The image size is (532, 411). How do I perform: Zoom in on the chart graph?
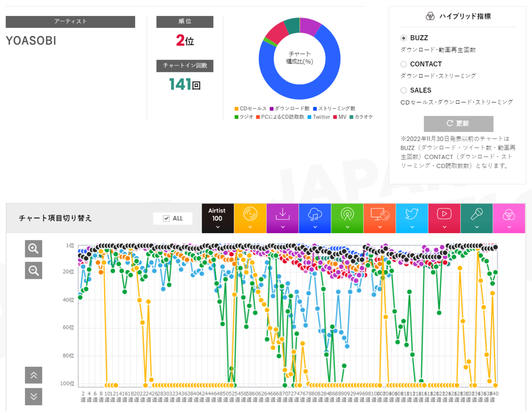(x=33, y=249)
